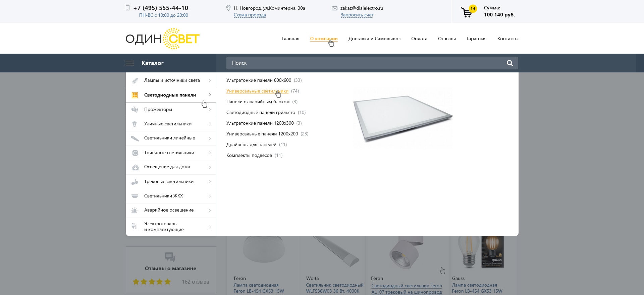Open the О компании menu item
644x295 pixels.
click(324, 39)
